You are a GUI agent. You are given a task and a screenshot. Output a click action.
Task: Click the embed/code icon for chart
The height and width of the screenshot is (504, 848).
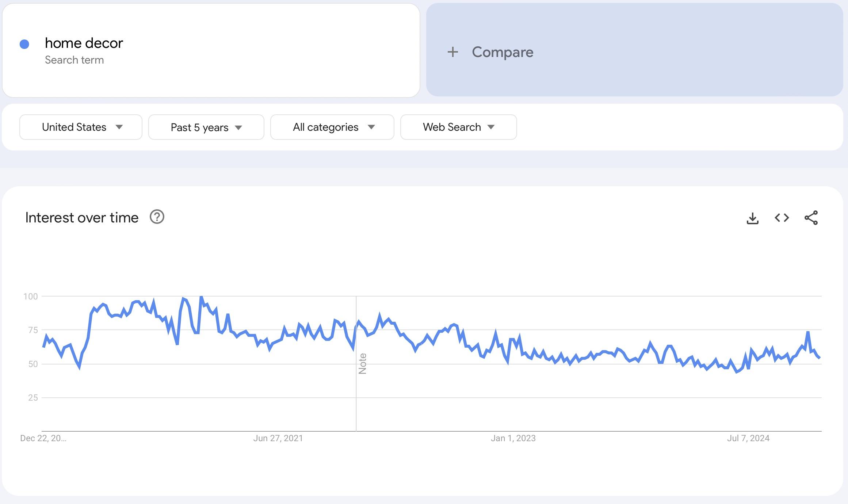click(x=782, y=218)
